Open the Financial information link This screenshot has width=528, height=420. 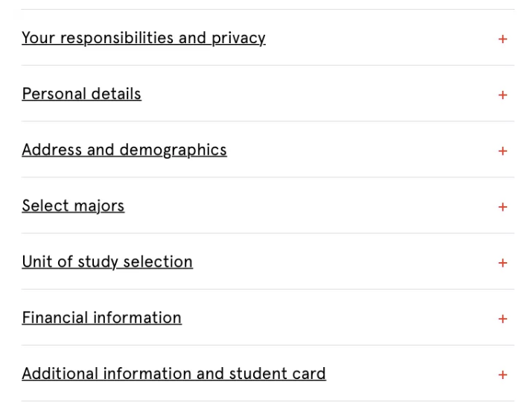(101, 317)
